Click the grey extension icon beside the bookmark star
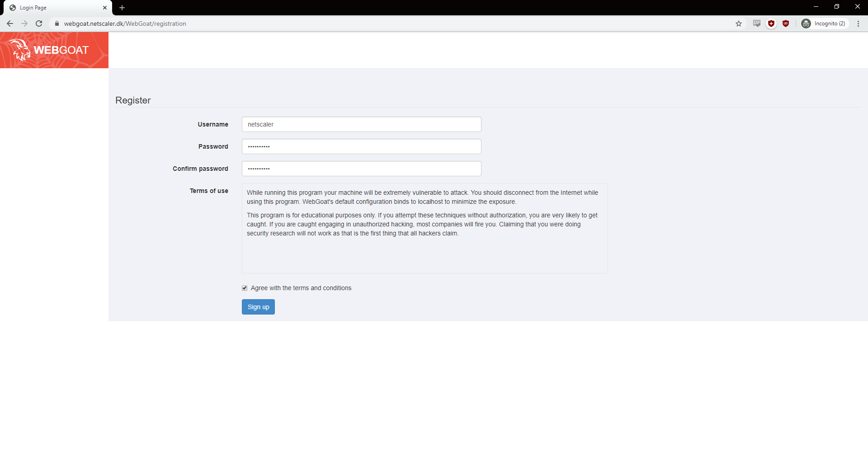868x470 pixels. click(757, 23)
